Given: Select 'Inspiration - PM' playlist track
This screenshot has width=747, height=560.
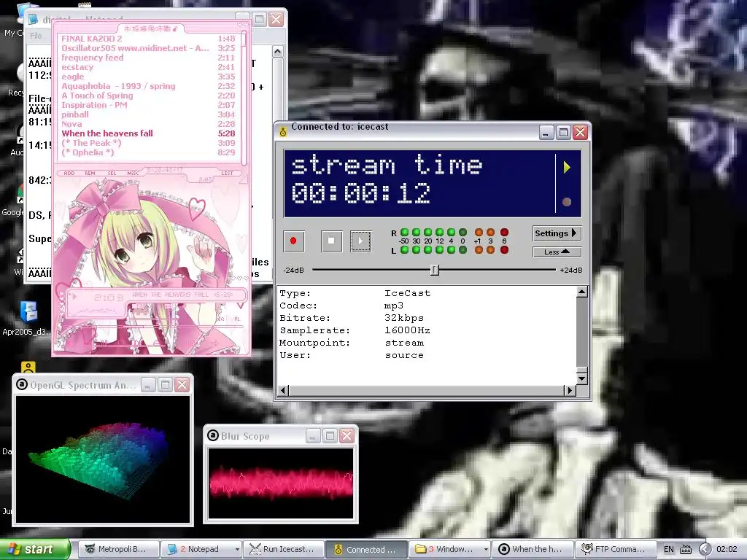Looking at the screenshot, I should point(148,105).
